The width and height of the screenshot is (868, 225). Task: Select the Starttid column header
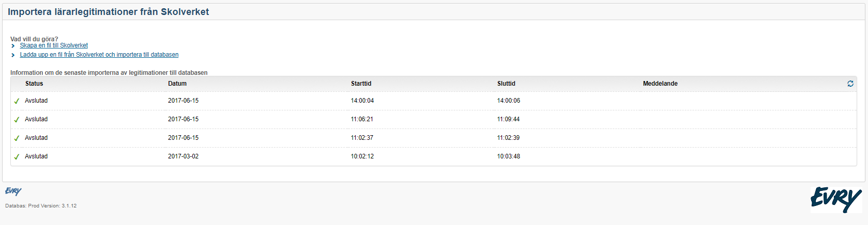click(361, 84)
